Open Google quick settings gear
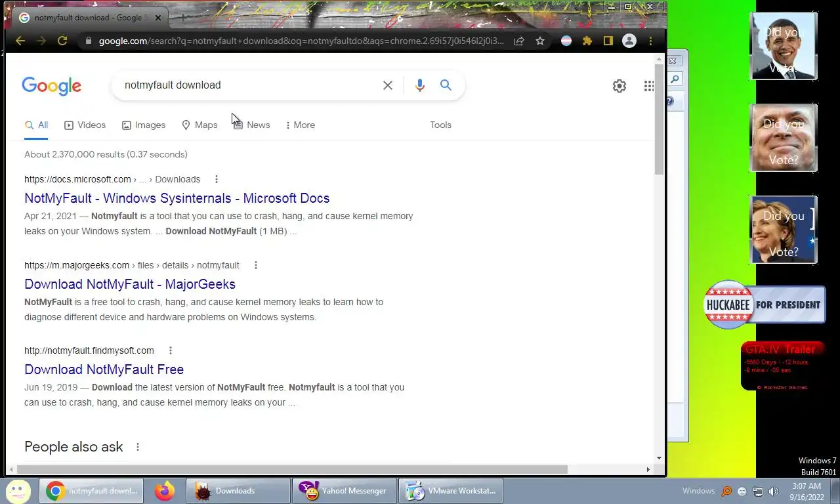The width and height of the screenshot is (840, 504). (x=619, y=86)
